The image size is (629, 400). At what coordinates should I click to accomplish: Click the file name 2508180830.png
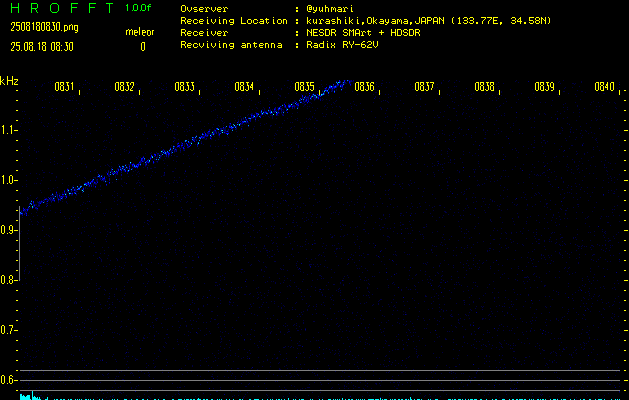click(x=44, y=27)
